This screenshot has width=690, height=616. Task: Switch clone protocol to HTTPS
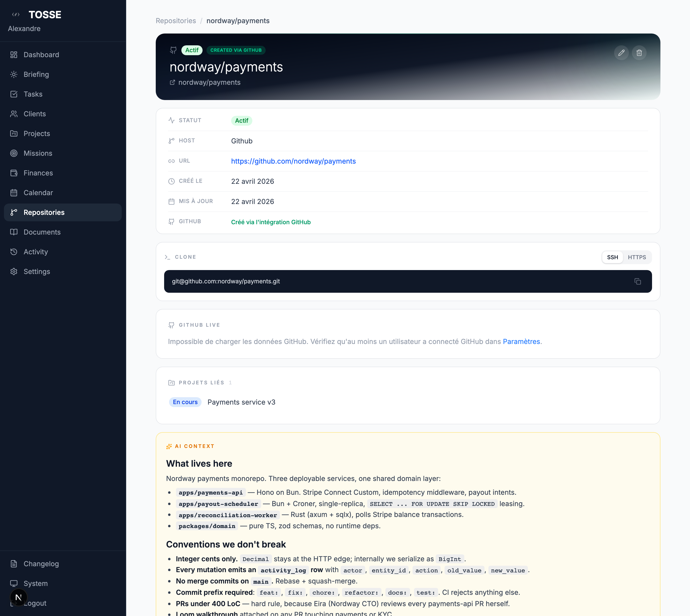[x=637, y=257]
